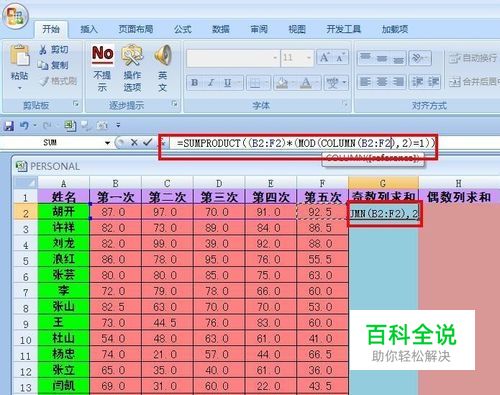Click the text orientation button
500x395 pixels.
tap(420, 58)
